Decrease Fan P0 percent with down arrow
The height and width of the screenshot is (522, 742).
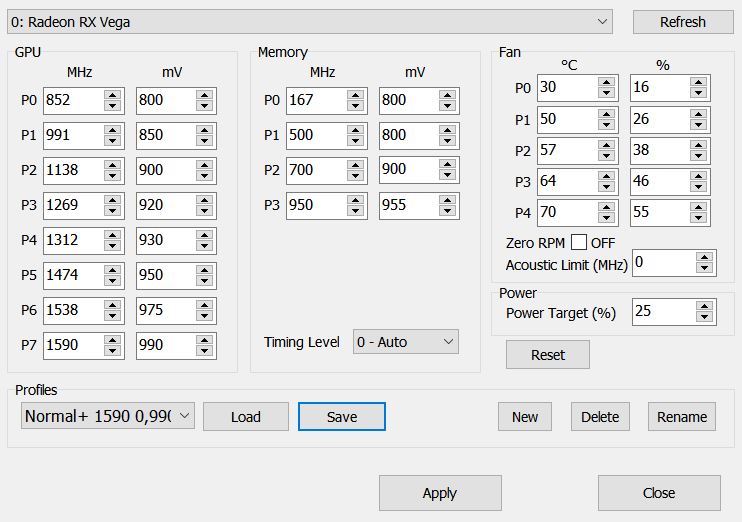(x=698, y=93)
